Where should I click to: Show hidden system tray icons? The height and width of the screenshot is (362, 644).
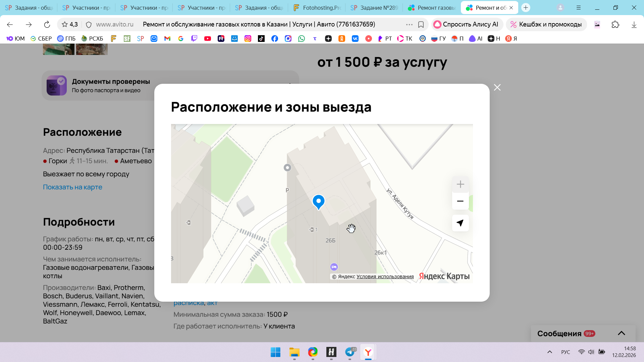pyautogui.click(x=549, y=352)
